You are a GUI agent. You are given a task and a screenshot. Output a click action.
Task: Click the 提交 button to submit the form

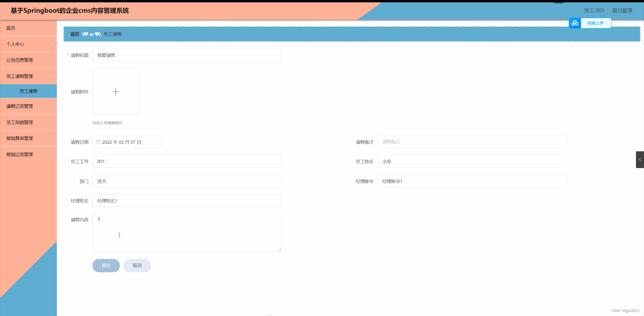106,265
